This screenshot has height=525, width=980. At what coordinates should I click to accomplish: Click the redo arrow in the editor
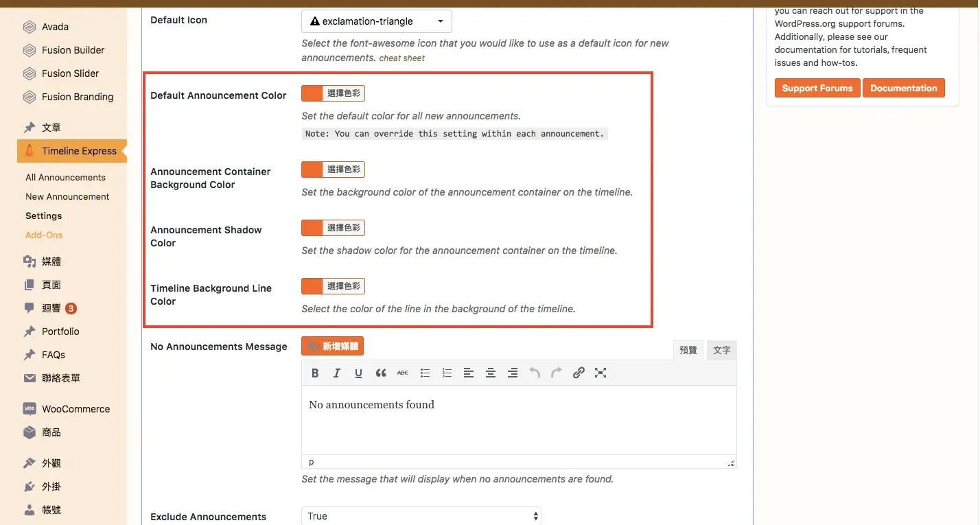coord(557,373)
